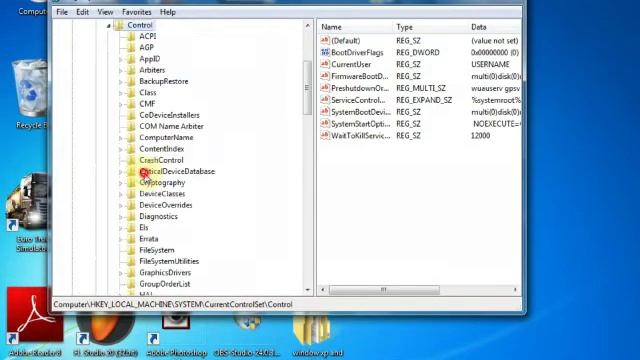The image size is (640, 360).
Task: Click the Control key folder icon
Action: point(119,25)
